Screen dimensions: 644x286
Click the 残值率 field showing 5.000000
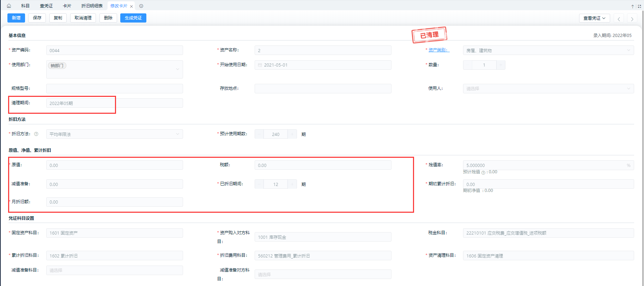(548, 165)
